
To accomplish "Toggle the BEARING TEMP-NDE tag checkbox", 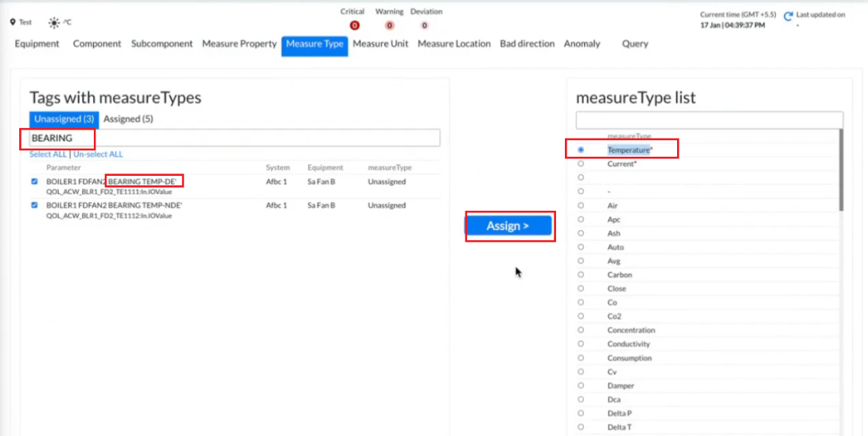I will (34, 205).
